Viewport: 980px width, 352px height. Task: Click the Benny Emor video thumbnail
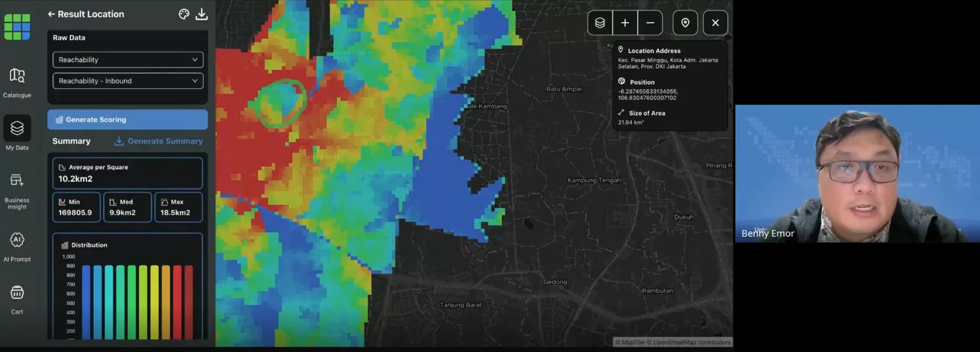858,173
